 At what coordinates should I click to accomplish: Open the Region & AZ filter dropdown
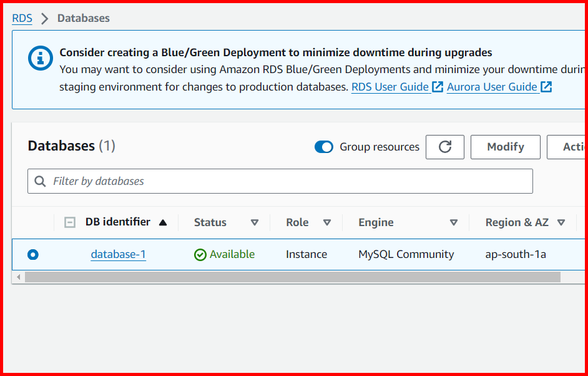click(561, 222)
